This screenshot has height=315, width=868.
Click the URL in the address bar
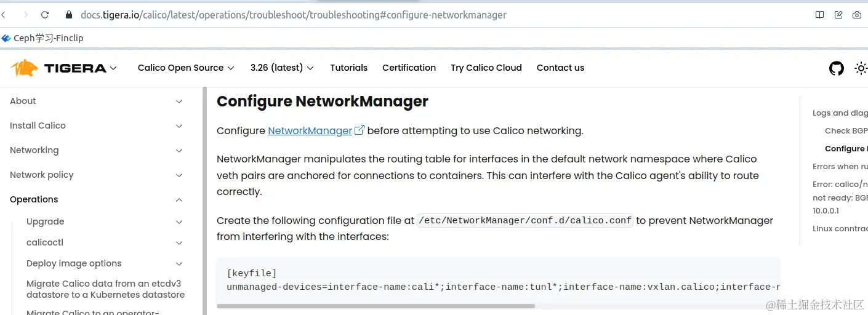pyautogui.click(x=294, y=15)
